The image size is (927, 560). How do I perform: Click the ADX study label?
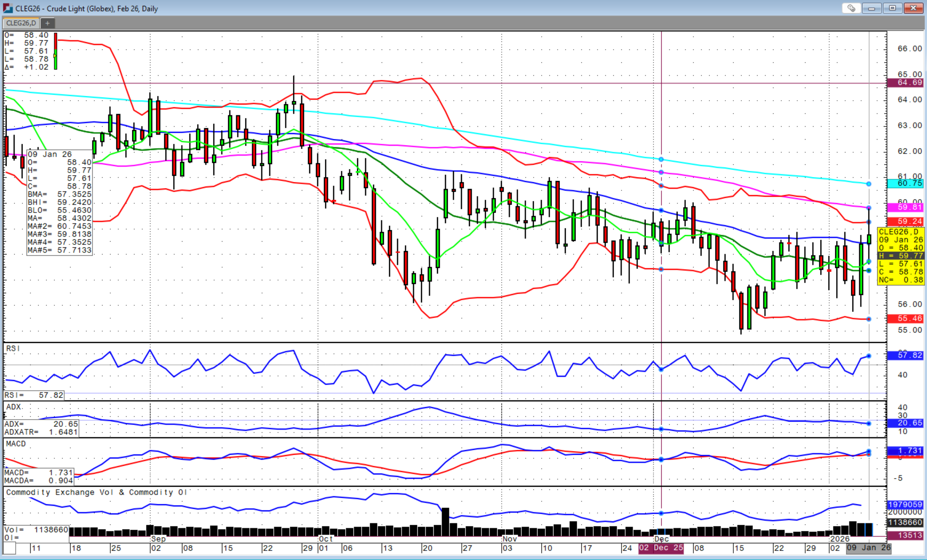pos(14,407)
